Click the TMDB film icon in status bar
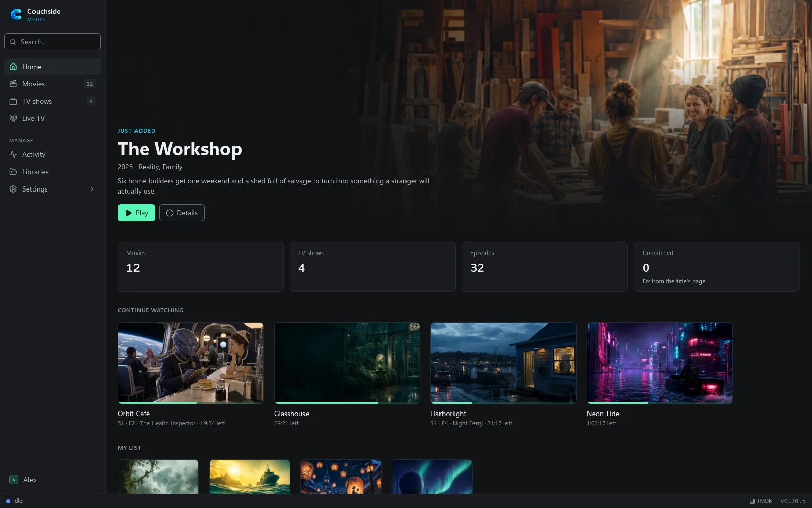Image resolution: width=812 pixels, height=508 pixels. pyautogui.click(x=752, y=501)
